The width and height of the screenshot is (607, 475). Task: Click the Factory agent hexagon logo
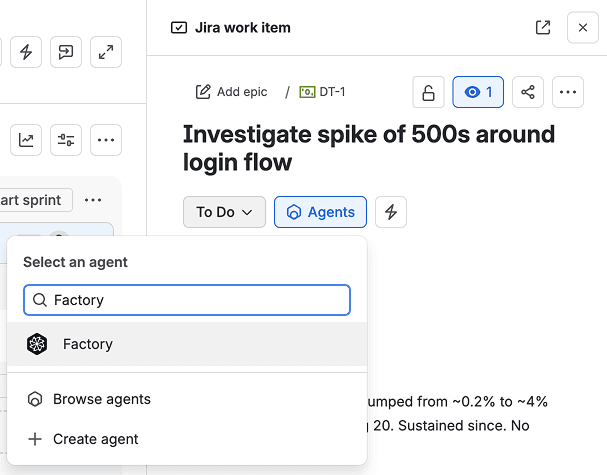(37, 344)
